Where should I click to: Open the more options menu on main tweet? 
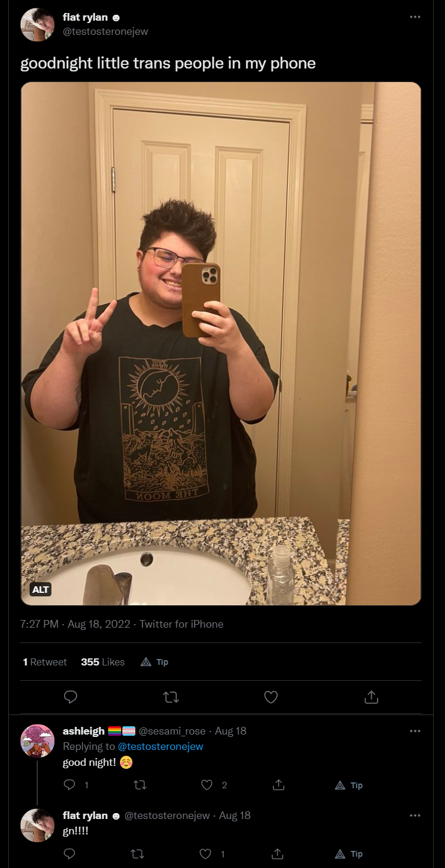pos(415,17)
